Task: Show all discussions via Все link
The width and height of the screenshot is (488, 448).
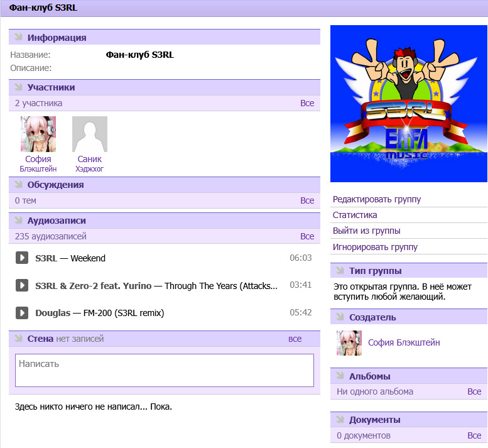Action: 307,200
